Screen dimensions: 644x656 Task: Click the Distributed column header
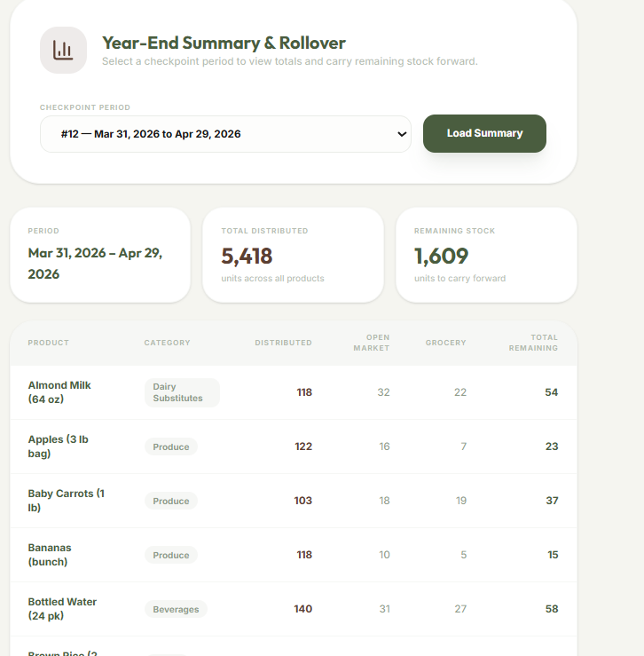click(283, 343)
